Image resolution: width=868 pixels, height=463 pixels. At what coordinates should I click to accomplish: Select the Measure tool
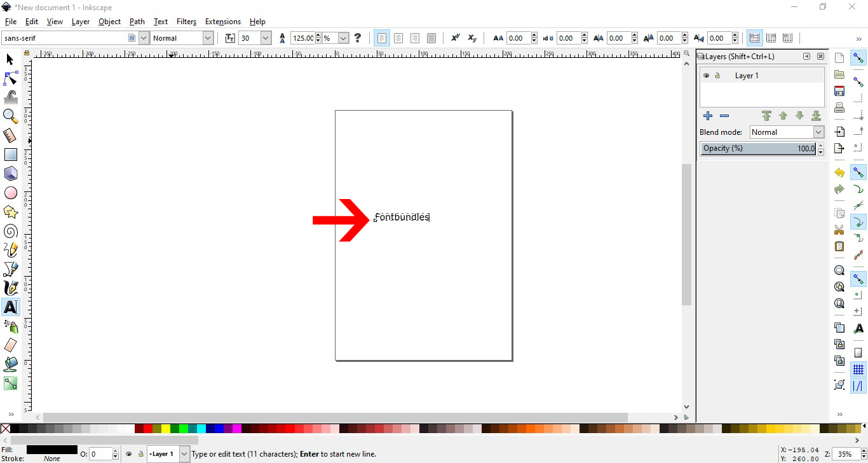click(x=10, y=135)
